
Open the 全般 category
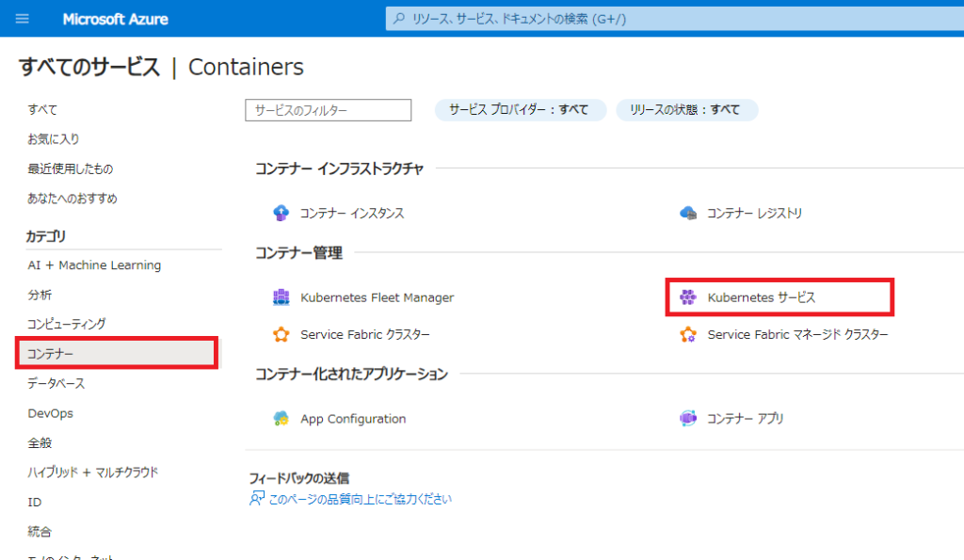tap(40, 442)
